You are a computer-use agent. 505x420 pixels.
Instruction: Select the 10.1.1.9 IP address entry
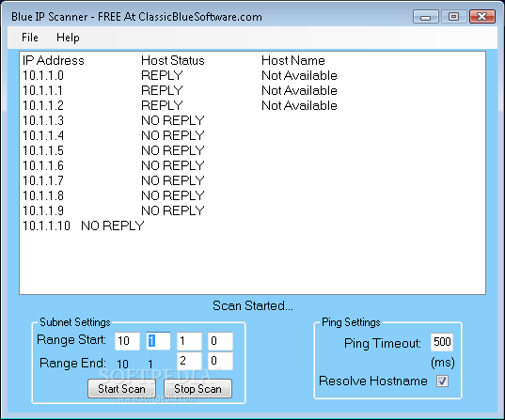coord(43,210)
